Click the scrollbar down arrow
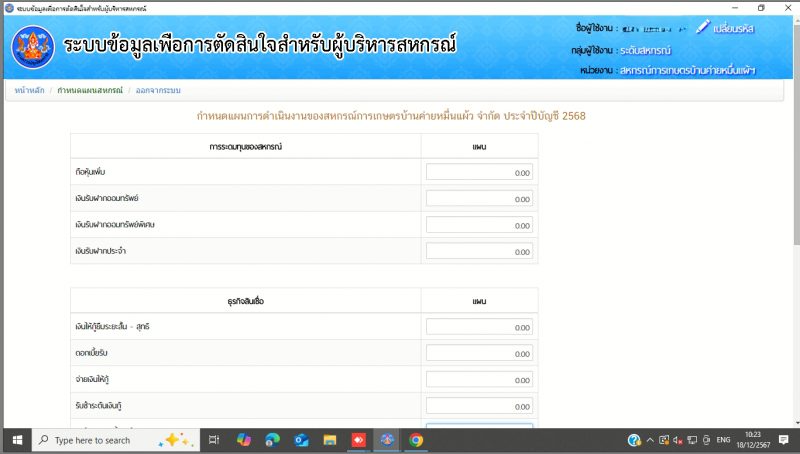Image resolution: width=800 pixels, height=454 pixels. pos(796,423)
